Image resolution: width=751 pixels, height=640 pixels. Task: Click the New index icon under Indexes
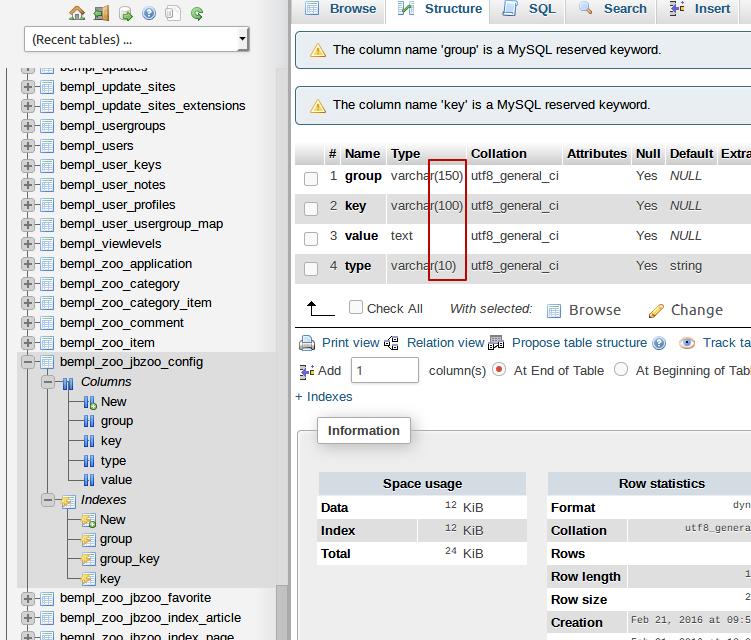[x=88, y=520]
